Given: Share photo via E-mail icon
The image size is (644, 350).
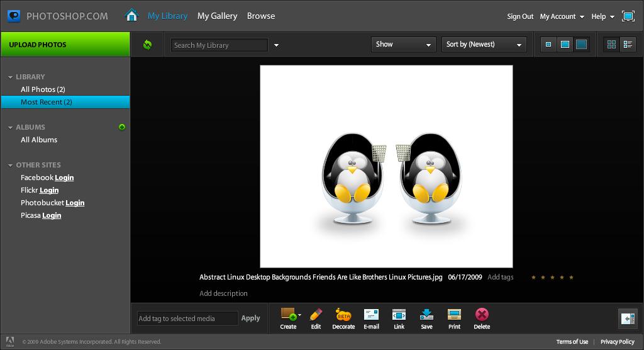Looking at the screenshot, I should pyautogui.click(x=371, y=315).
